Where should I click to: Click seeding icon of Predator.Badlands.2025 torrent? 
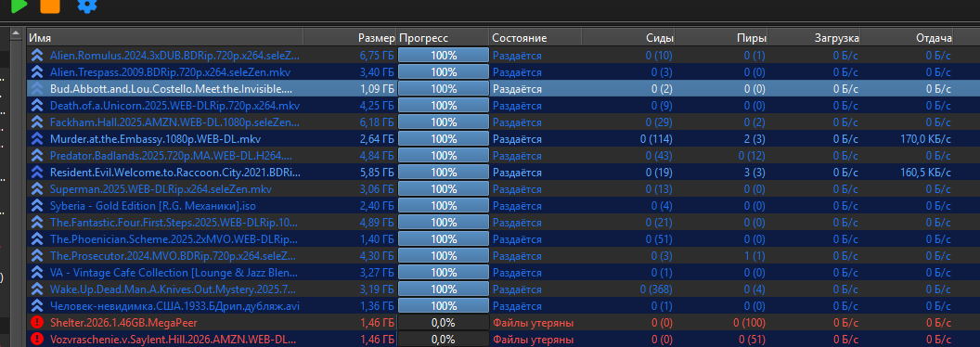tap(37, 156)
